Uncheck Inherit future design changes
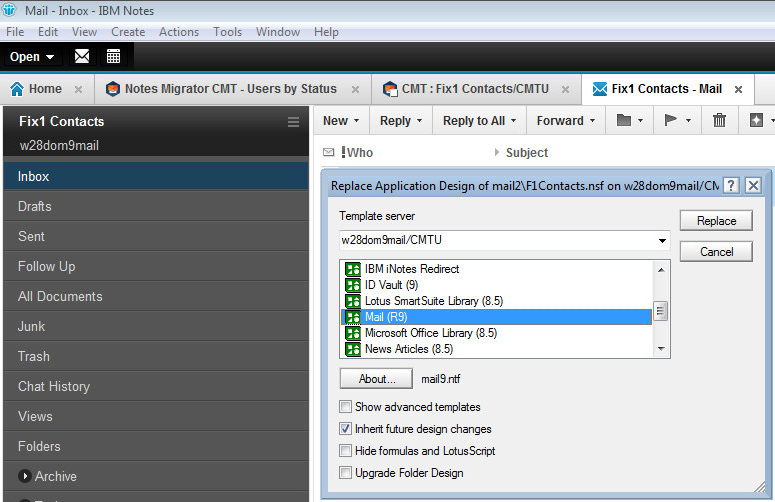Screen dimensions: 775x502 click(346, 429)
